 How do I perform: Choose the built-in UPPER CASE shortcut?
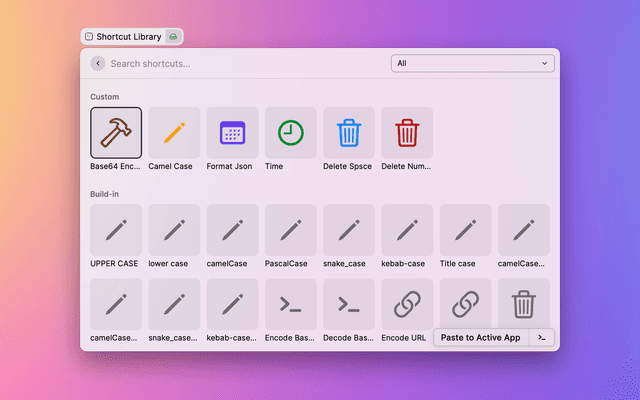[116, 230]
